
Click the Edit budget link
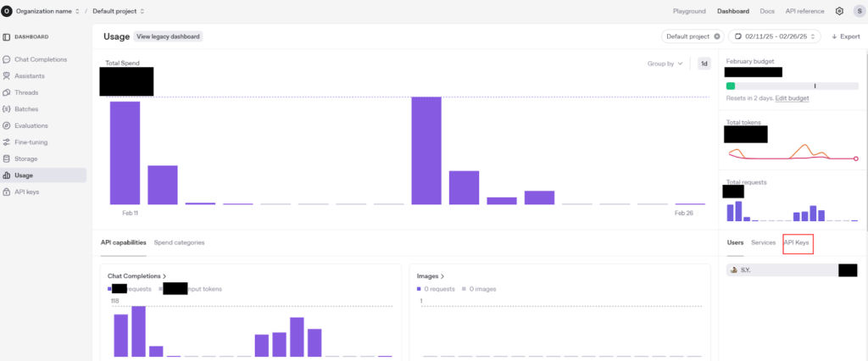[x=792, y=98]
